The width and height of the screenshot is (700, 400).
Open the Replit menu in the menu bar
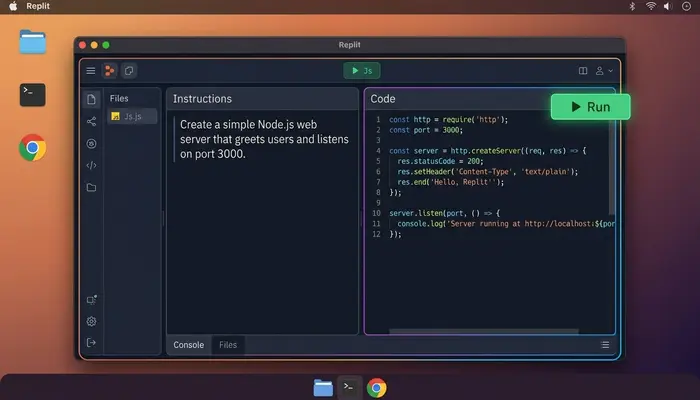point(38,6)
